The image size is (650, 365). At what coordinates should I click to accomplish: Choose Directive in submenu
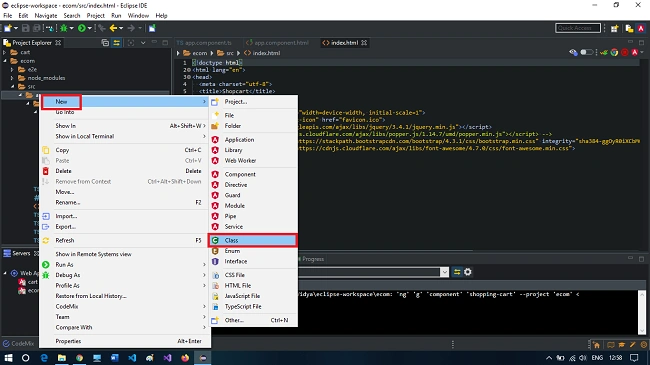pyautogui.click(x=252, y=185)
